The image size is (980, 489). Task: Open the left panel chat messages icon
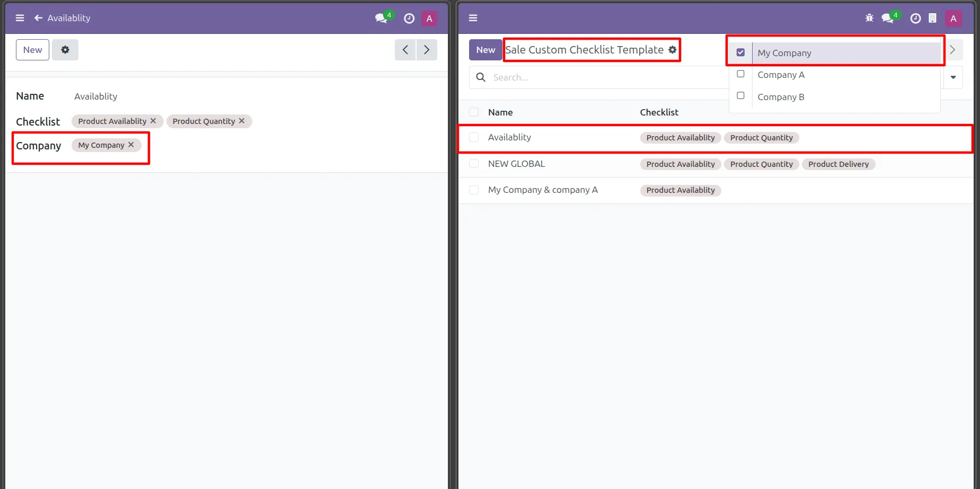[x=381, y=19]
